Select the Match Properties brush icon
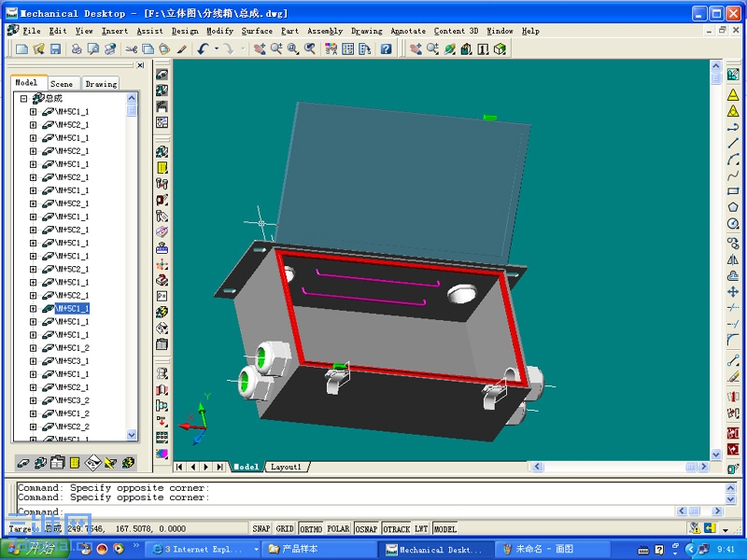Image resolution: width=747 pixels, height=560 pixels. (181, 49)
